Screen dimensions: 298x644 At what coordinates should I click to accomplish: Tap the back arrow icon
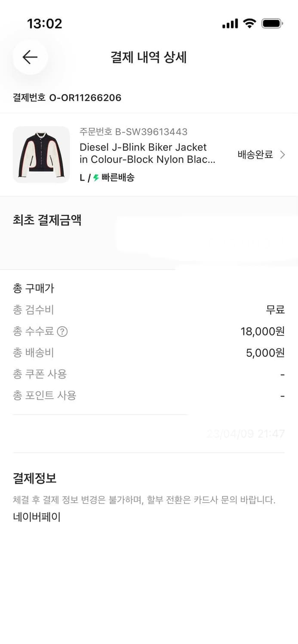click(x=29, y=58)
